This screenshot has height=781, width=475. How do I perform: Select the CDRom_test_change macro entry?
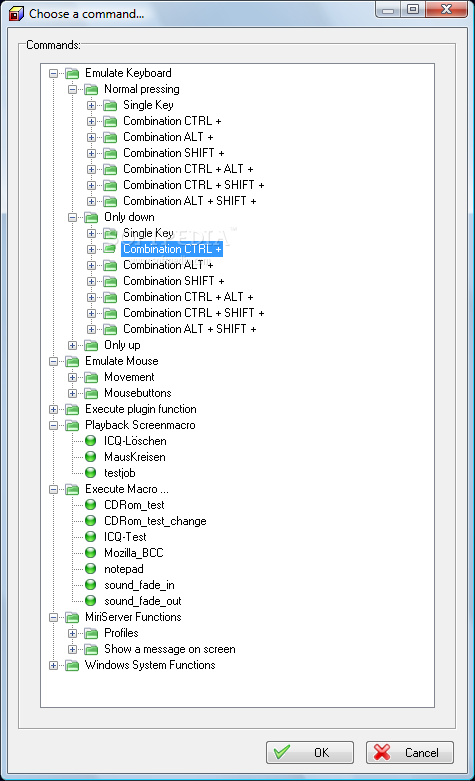point(155,521)
